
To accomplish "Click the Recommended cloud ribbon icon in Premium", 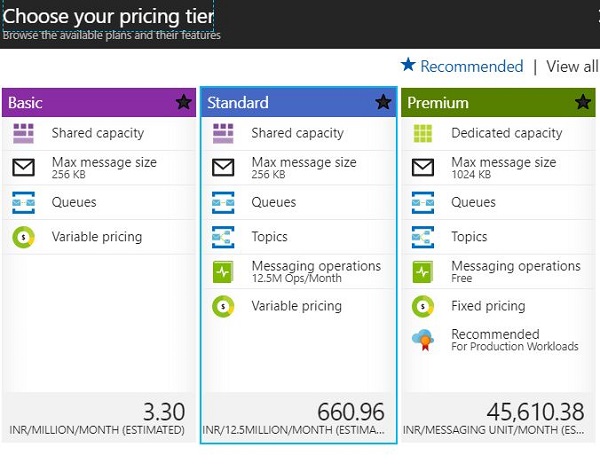I will click(423, 340).
